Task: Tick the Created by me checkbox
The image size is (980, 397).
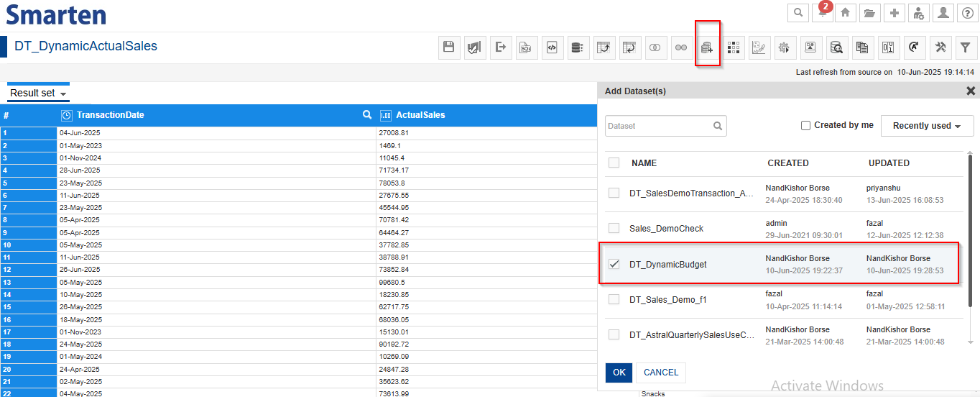Action: point(805,125)
